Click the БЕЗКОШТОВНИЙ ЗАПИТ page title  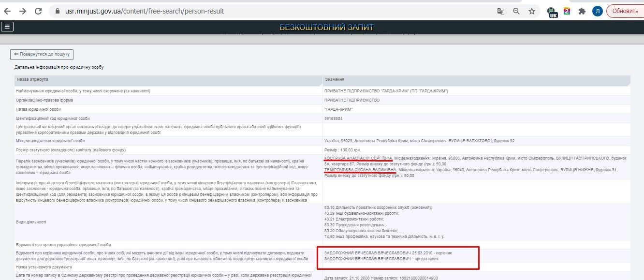point(326,27)
